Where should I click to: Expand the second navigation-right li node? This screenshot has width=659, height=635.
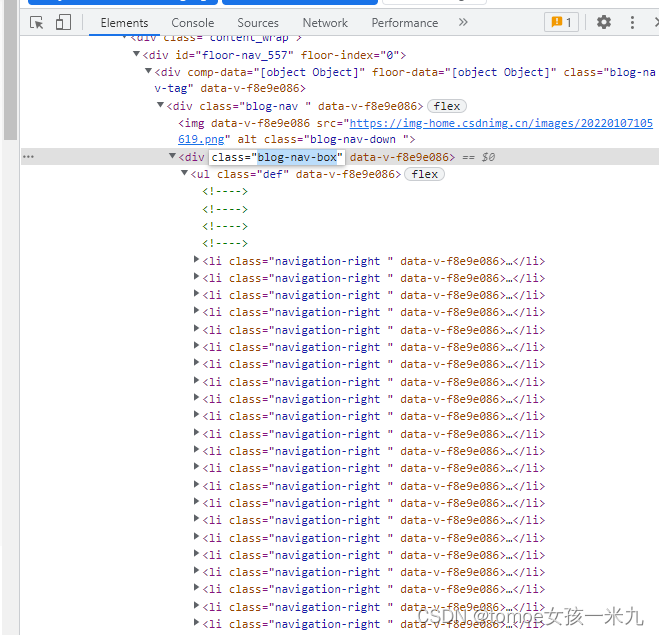pyautogui.click(x=196, y=276)
